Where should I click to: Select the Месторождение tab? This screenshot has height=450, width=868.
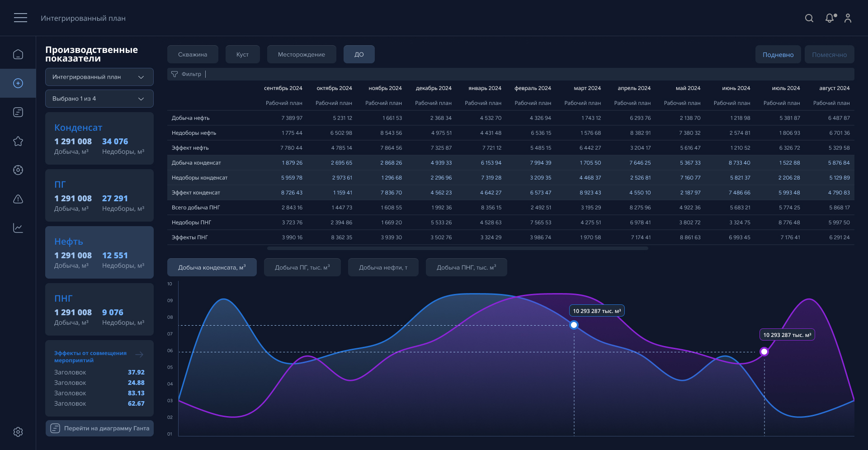301,55
